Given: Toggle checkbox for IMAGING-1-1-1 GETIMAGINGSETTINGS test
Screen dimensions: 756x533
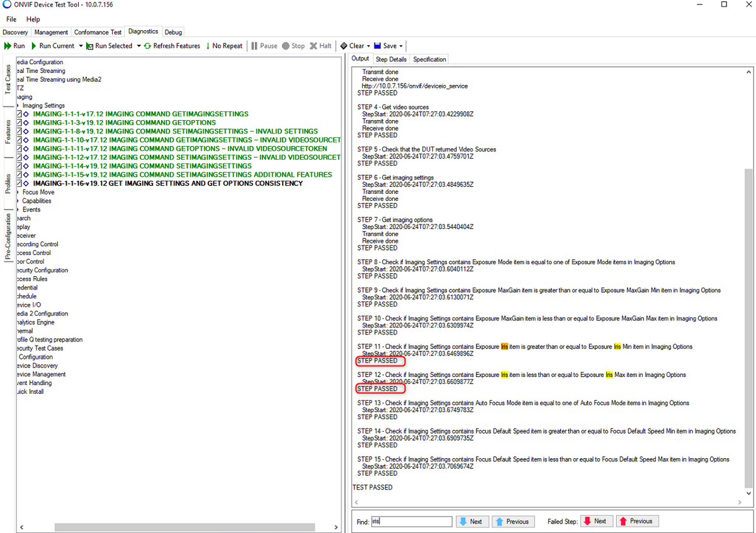Looking at the screenshot, I should 20,114.
